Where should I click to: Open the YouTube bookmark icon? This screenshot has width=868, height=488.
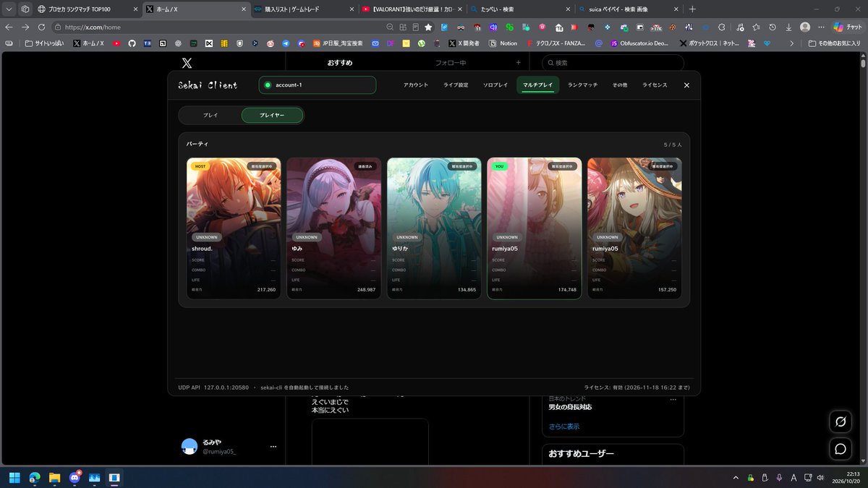point(116,43)
